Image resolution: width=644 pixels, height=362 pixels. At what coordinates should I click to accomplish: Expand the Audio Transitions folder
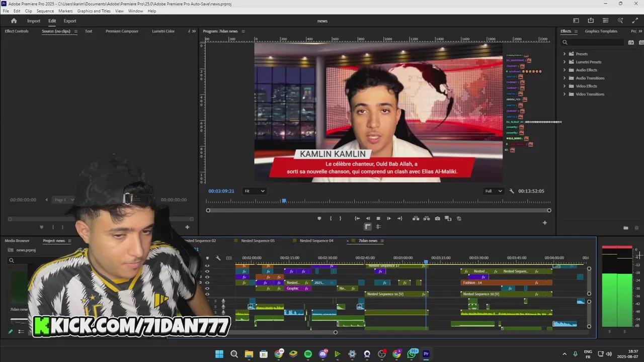(565, 78)
